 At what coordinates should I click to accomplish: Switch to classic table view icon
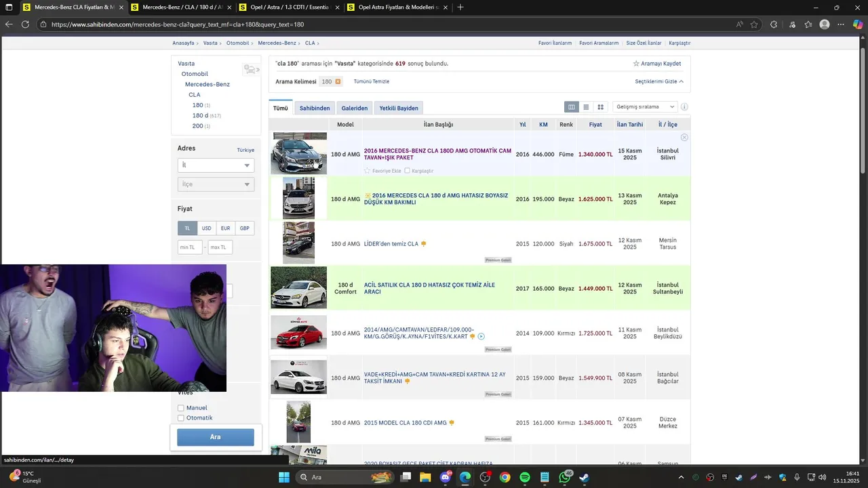pyautogui.click(x=572, y=107)
